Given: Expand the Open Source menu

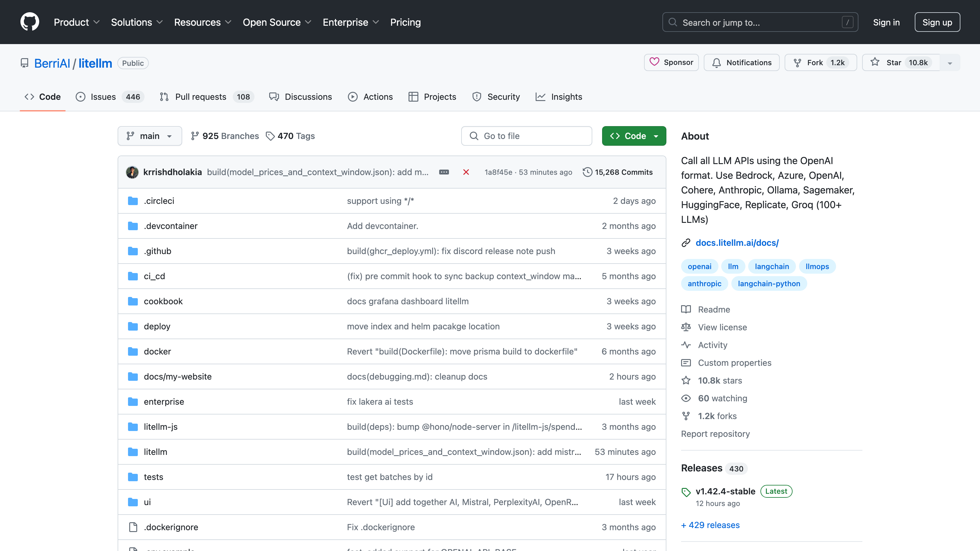Looking at the screenshot, I should [x=277, y=22].
